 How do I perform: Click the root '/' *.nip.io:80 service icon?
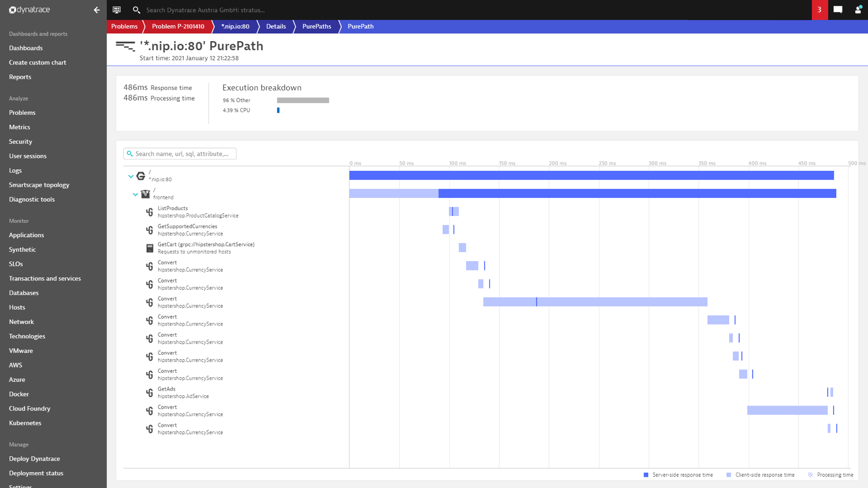[141, 176]
